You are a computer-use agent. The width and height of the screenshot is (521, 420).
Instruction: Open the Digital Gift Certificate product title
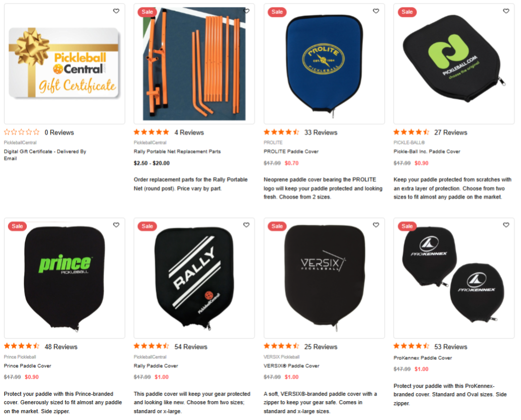[45, 155]
